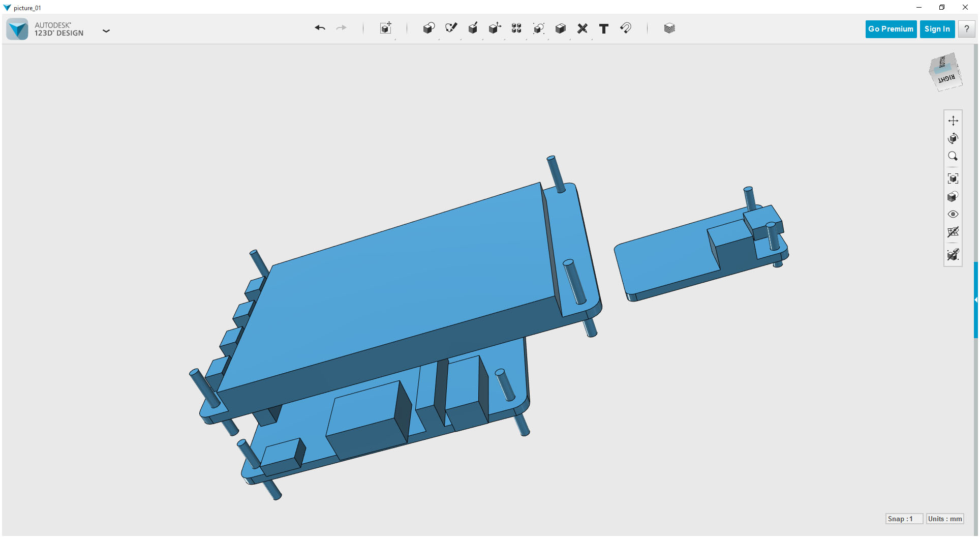The image size is (980, 538).
Task: Expand the collapsed side panel arrow
Action: click(x=976, y=300)
